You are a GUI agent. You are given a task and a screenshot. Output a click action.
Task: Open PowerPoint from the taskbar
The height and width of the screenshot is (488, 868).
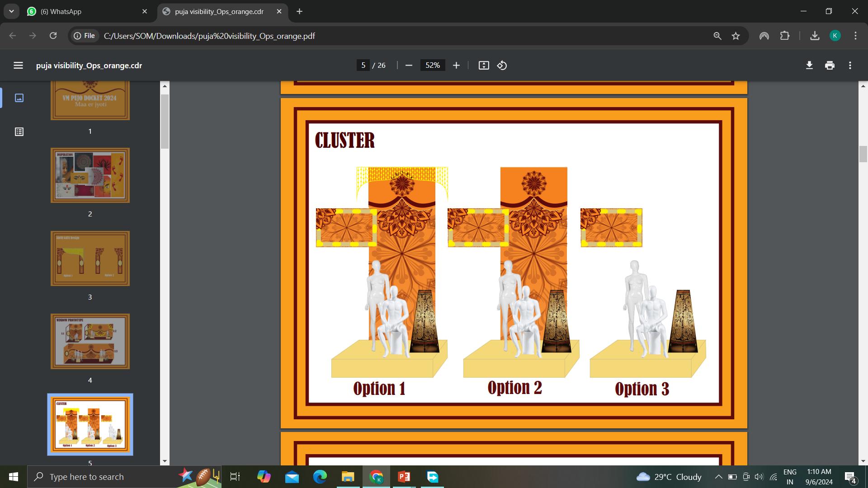pos(404,477)
